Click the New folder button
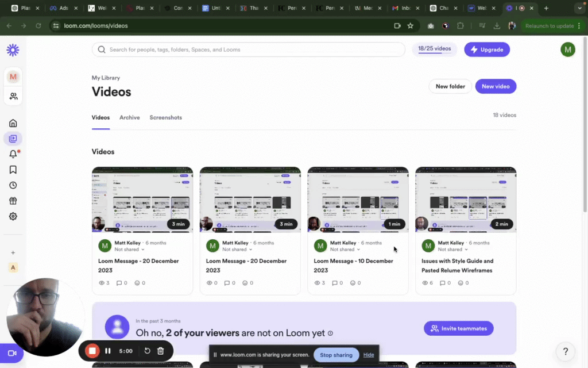This screenshot has height=368, width=588. [x=450, y=86]
